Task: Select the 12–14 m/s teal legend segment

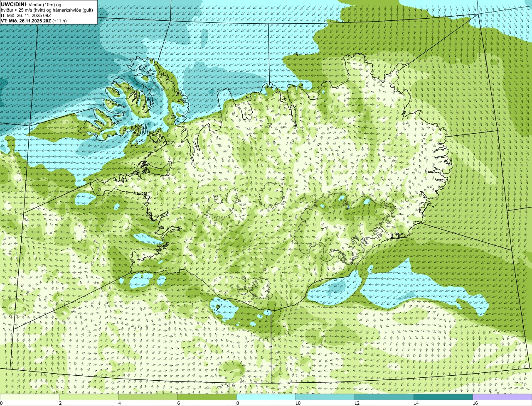Action: tap(384, 397)
